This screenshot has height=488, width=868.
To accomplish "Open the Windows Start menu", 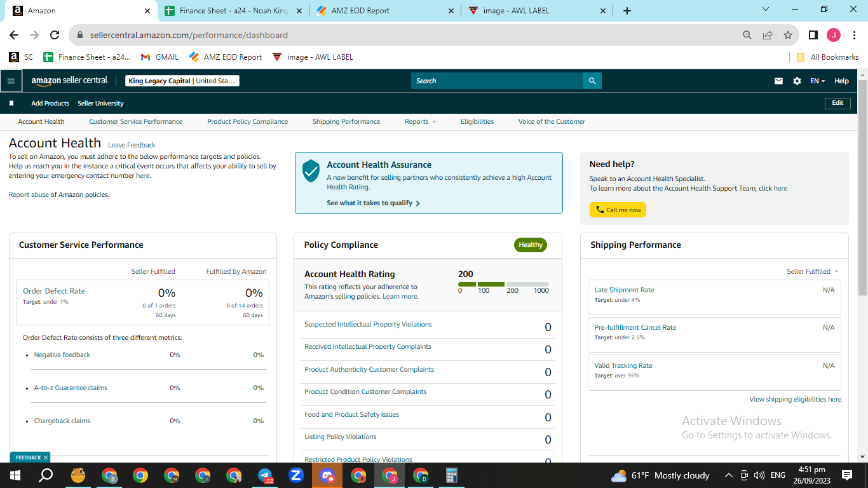I will tap(15, 475).
